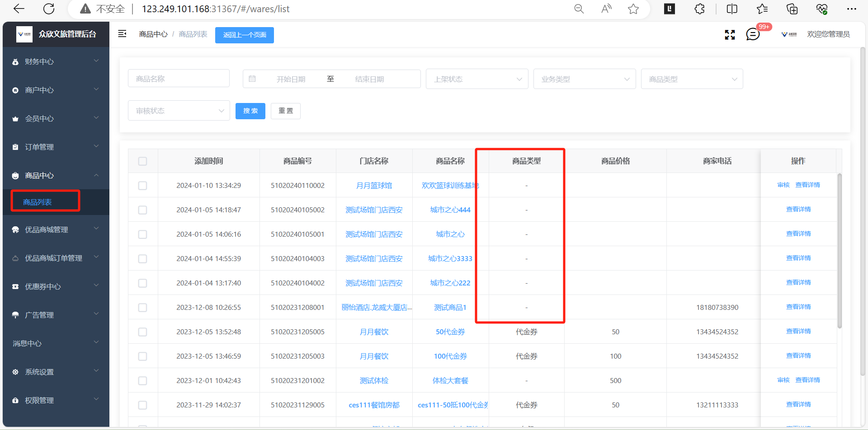Click the 商户中心 sidebar icon
Screen dimensions: 868x430
(15, 90)
